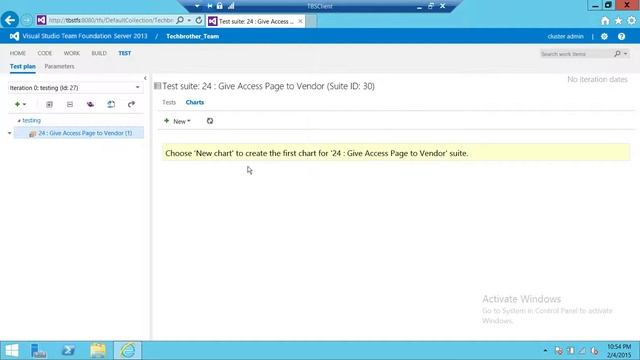Click the yellow 'Choose New chart' message

(396, 153)
